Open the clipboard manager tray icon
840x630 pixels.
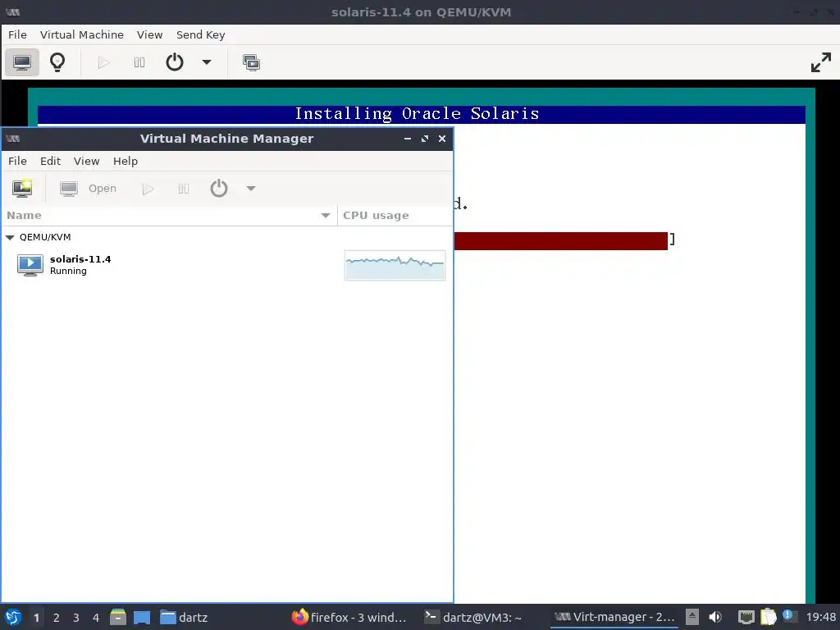[x=768, y=618]
